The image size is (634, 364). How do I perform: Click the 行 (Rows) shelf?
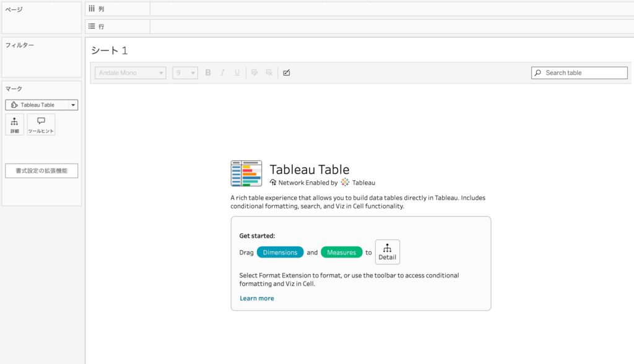[390, 27]
